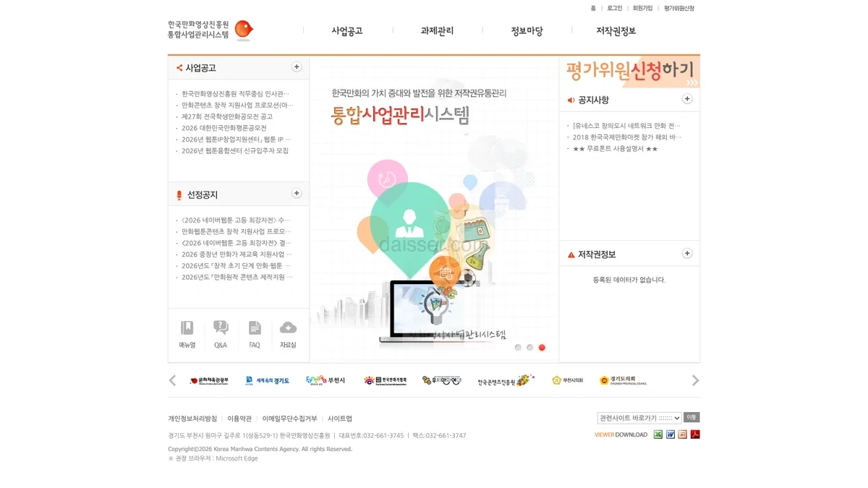The height and width of the screenshot is (488, 868).
Task: Open notice 한국만화영상진흥원 직무중심 인사관…
Action: click(235, 93)
